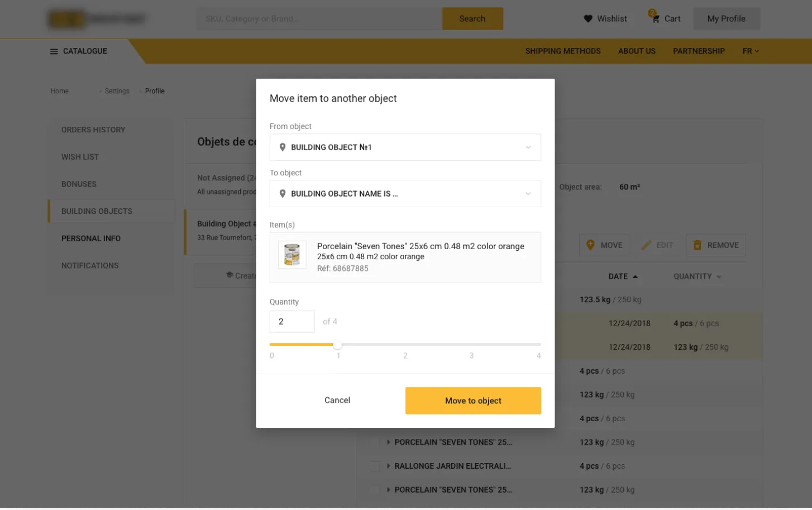
Task: Open BONUSES in sidebar
Action: [x=79, y=184]
